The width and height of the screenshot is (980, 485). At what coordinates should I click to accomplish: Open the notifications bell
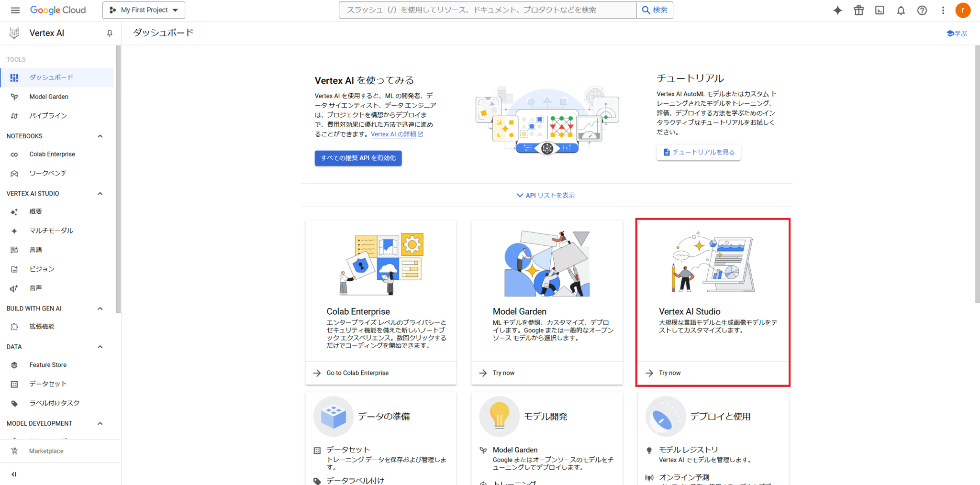(x=901, y=10)
